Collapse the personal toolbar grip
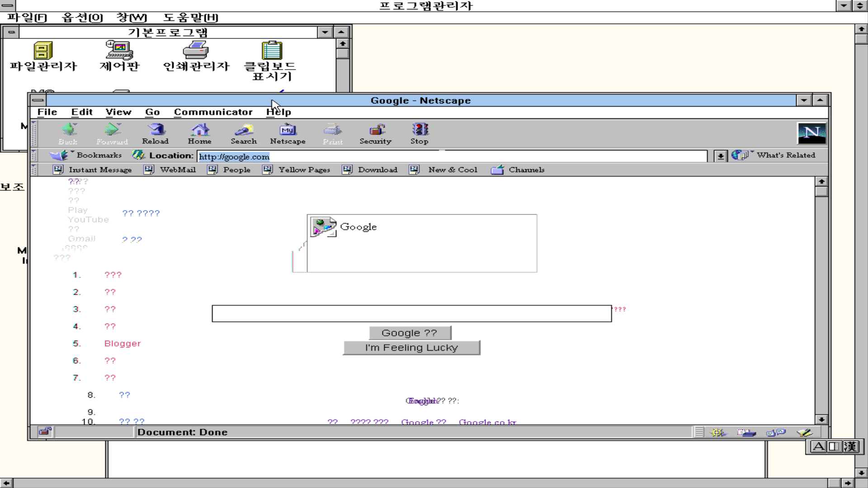 pos(34,169)
